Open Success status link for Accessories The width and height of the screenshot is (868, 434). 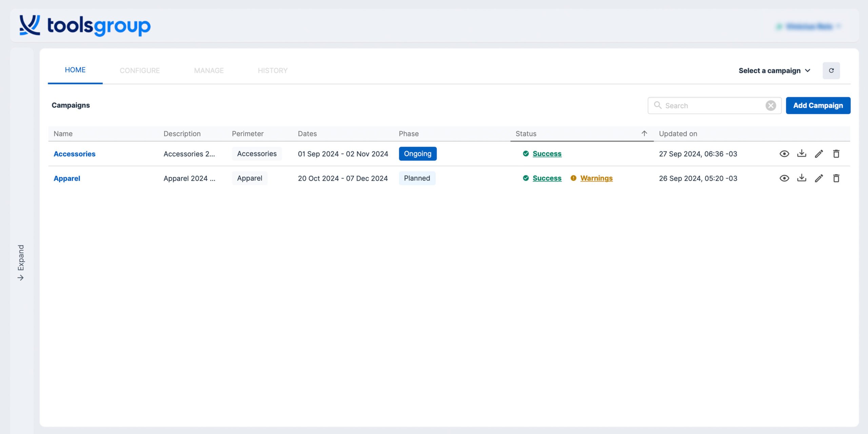coord(547,154)
